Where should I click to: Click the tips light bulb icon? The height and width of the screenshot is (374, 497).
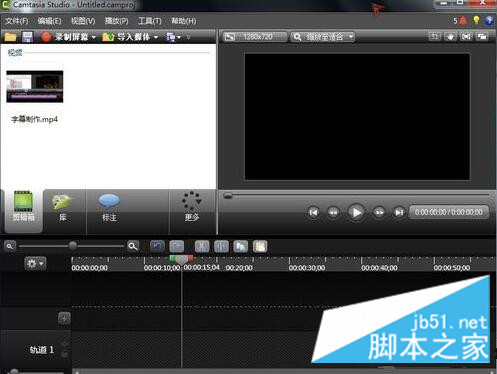pos(476,21)
